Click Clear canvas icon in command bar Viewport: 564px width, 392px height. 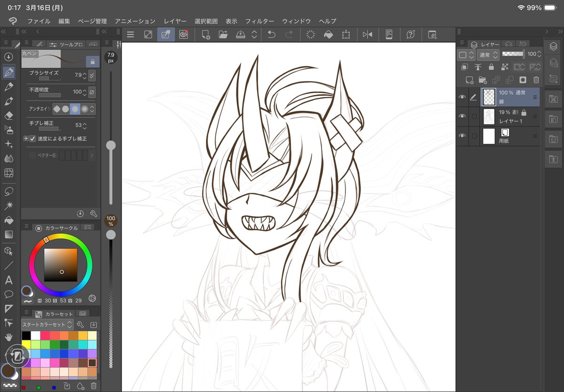(x=310, y=34)
